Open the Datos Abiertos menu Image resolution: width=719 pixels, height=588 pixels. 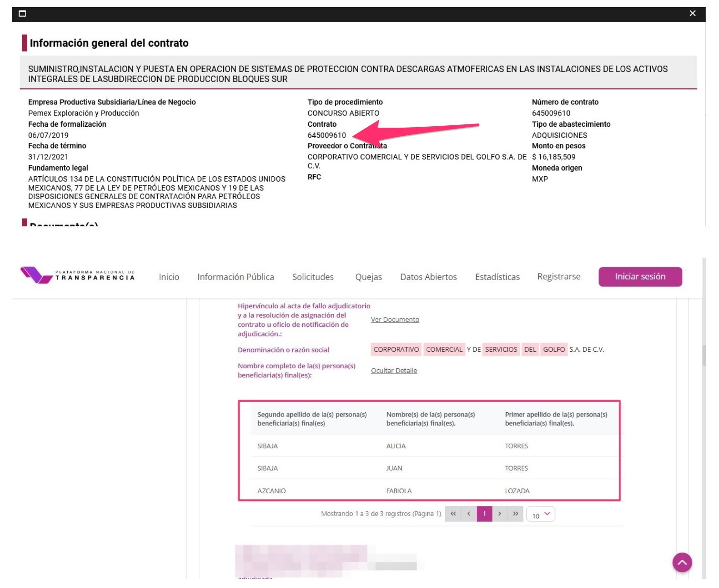[x=428, y=277]
